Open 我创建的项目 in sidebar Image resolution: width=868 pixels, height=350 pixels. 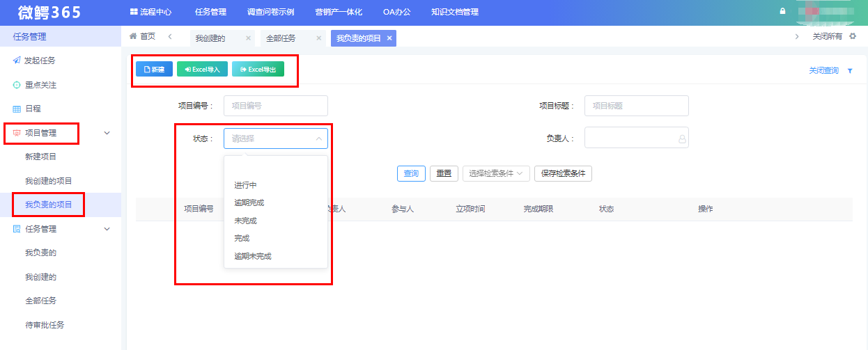click(49, 180)
